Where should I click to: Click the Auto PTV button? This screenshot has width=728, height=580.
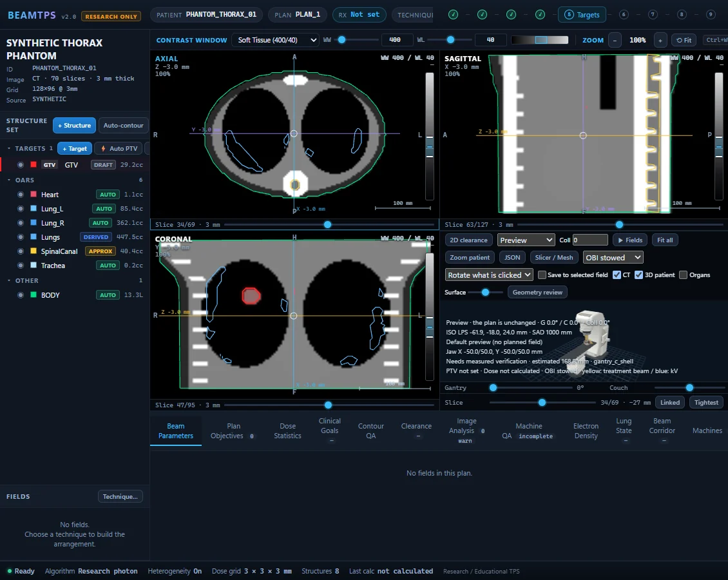[119, 149]
